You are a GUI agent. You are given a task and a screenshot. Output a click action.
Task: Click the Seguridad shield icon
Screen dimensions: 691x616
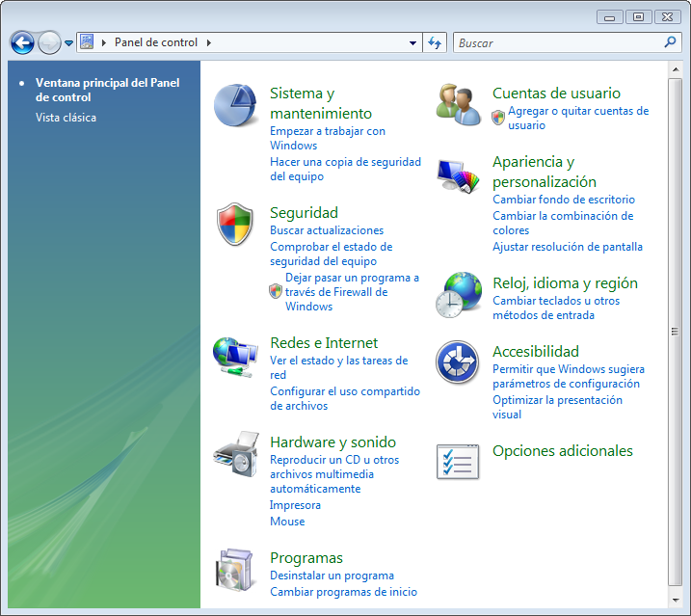pyautogui.click(x=235, y=224)
